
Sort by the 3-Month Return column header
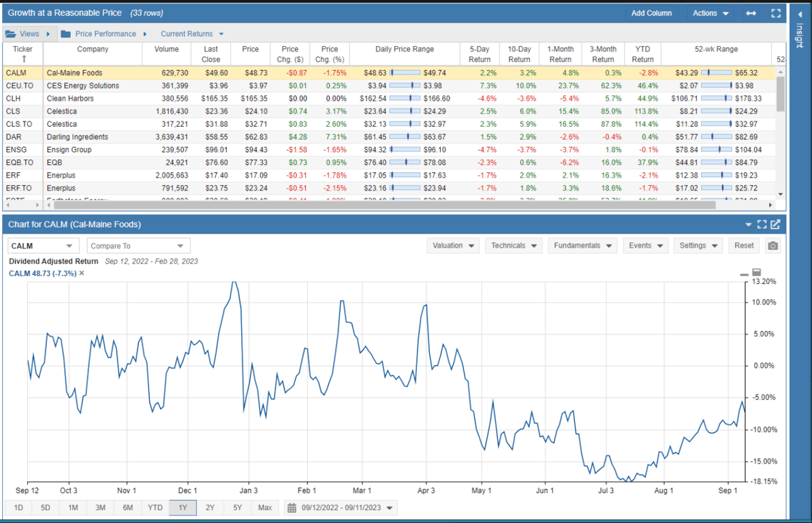point(603,54)
